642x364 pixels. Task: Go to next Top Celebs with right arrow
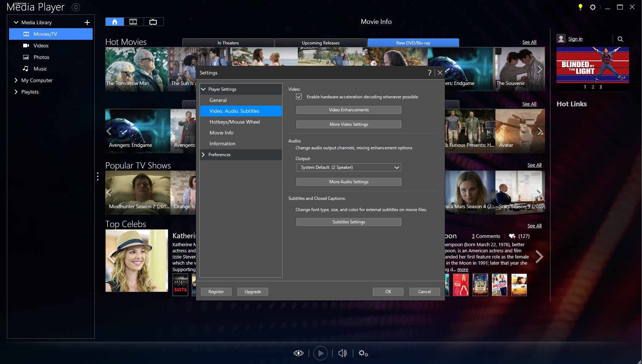click(x=539, y=257)
